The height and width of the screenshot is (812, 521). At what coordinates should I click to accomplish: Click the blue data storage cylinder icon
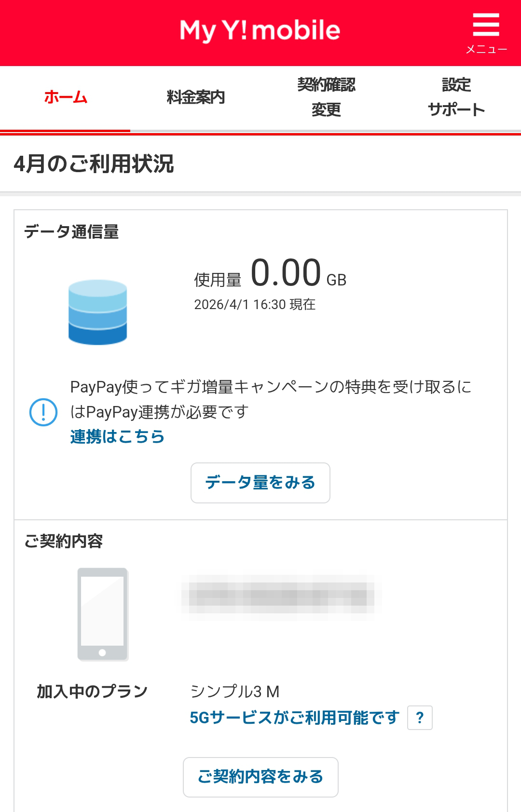[97, 312]
